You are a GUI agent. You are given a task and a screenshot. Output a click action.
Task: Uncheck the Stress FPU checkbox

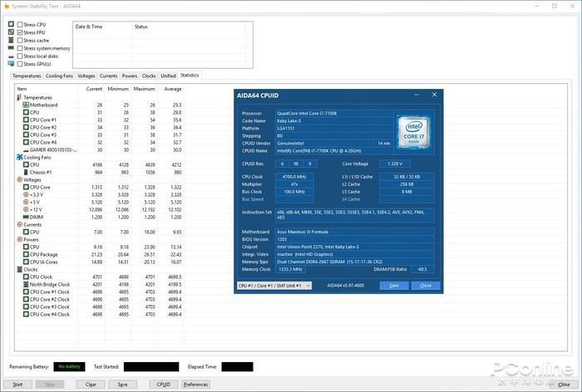pos(20,32)
